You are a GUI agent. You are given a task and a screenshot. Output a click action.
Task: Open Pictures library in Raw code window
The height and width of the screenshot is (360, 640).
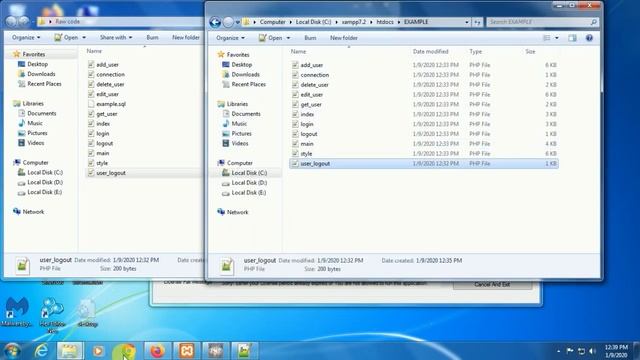click(x=37, y=133)
